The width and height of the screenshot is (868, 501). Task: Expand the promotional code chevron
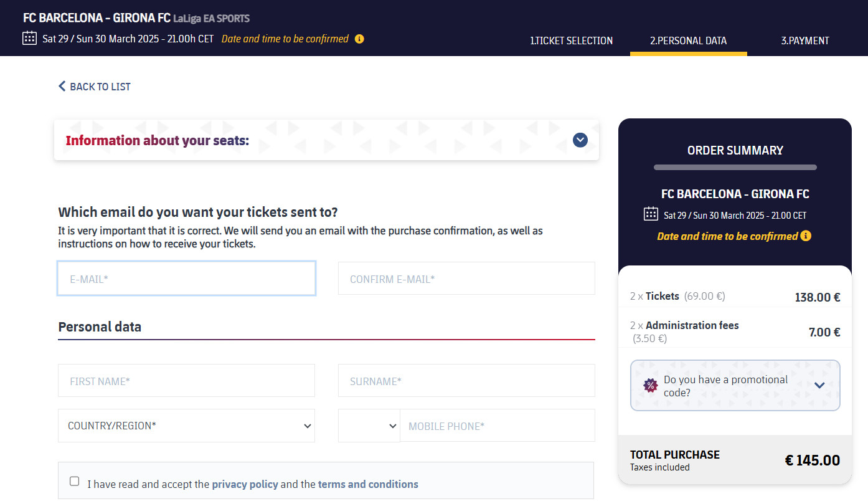point(819,385)
